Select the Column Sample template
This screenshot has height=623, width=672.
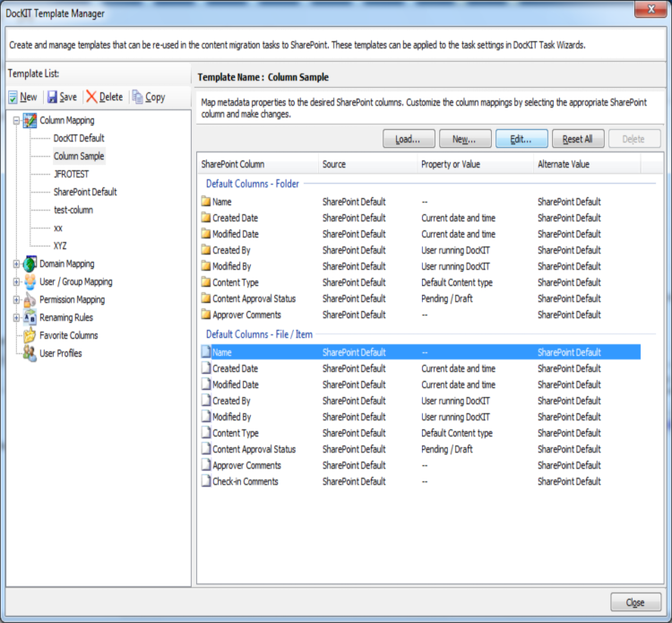coord(79,156)
